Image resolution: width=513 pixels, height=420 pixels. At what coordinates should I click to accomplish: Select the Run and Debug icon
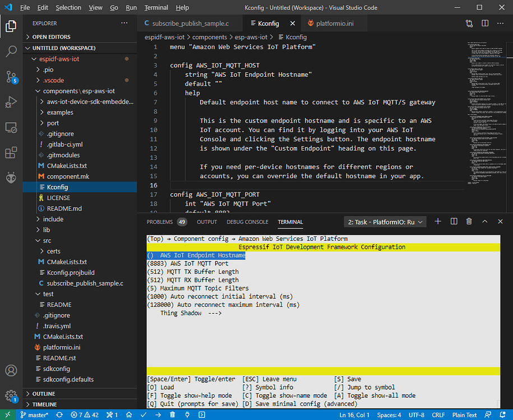coord(11,101)
